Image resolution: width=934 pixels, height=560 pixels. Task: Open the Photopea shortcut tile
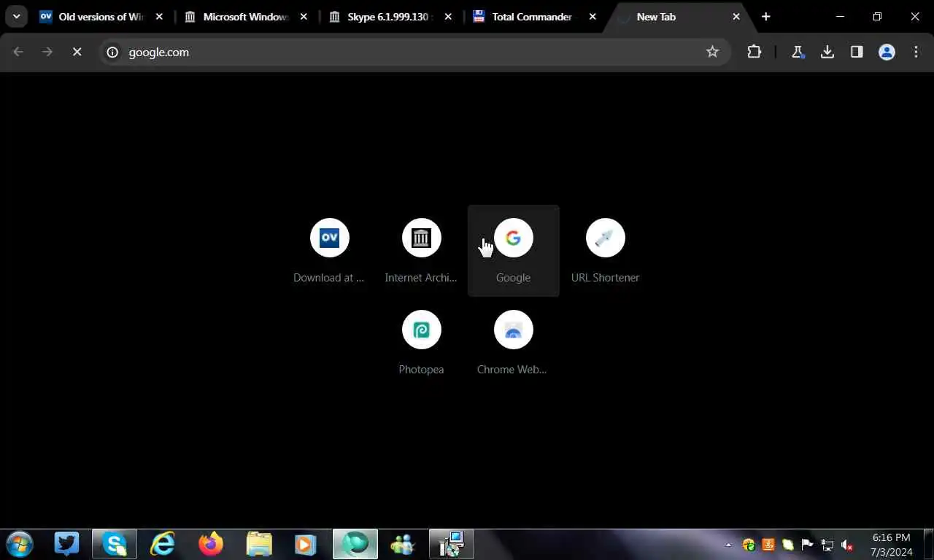tap(421, 343)
